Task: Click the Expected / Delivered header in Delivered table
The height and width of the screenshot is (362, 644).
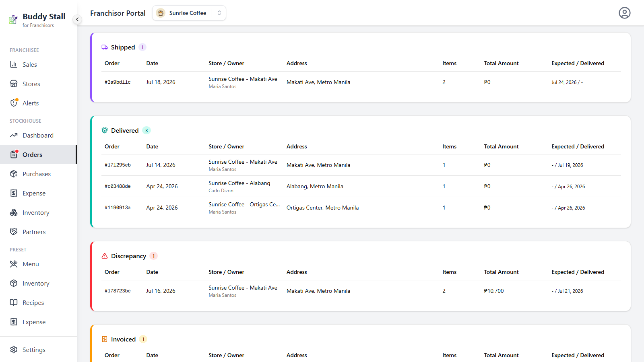Action: point(578,146)
